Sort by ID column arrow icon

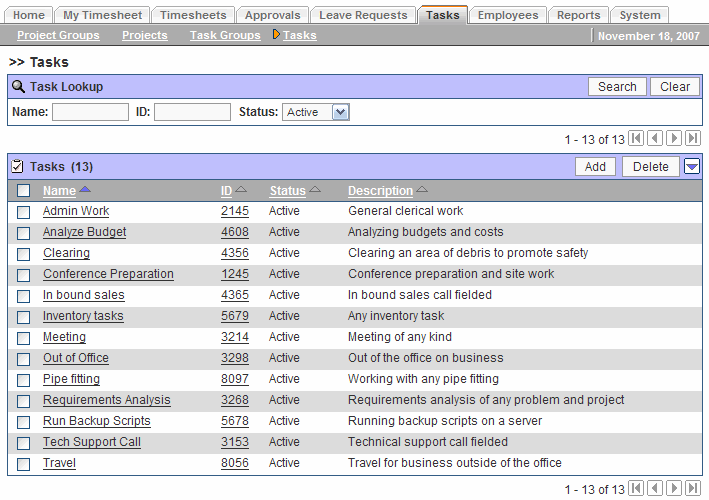[x=243, y=190]
